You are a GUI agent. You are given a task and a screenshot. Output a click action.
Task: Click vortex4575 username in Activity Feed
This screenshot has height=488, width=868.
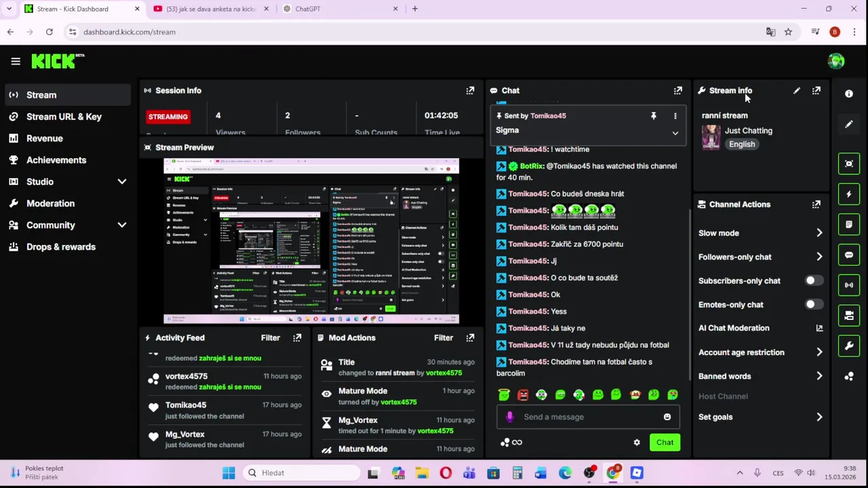(186, 376)
